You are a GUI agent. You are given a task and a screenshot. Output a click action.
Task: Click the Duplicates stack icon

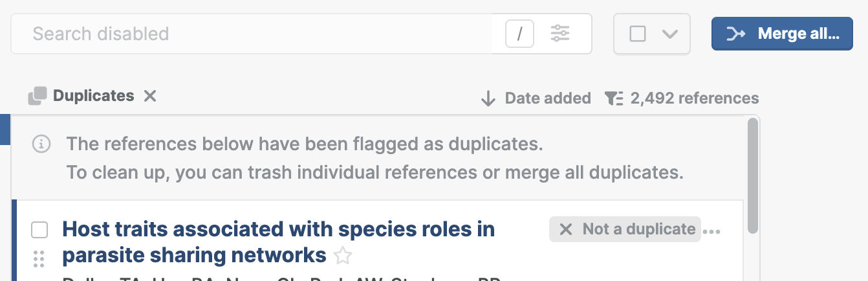click(38, 96)
